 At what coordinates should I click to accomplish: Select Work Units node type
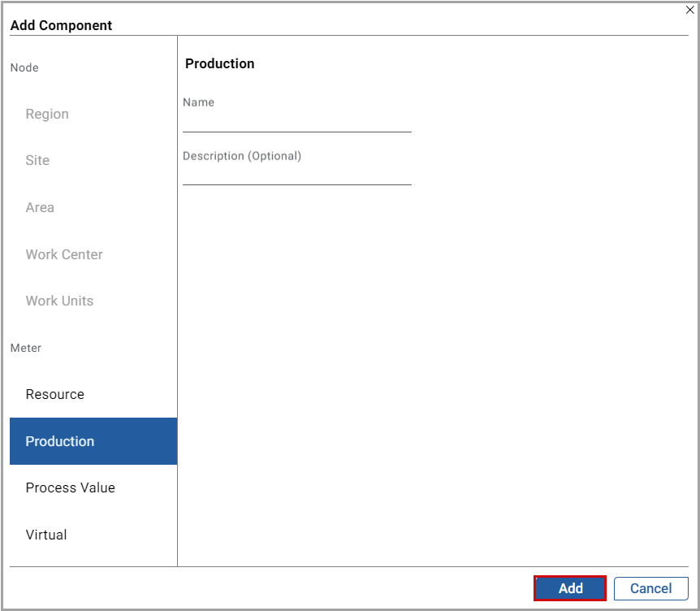pyautogui.click(x=59, y=301)
